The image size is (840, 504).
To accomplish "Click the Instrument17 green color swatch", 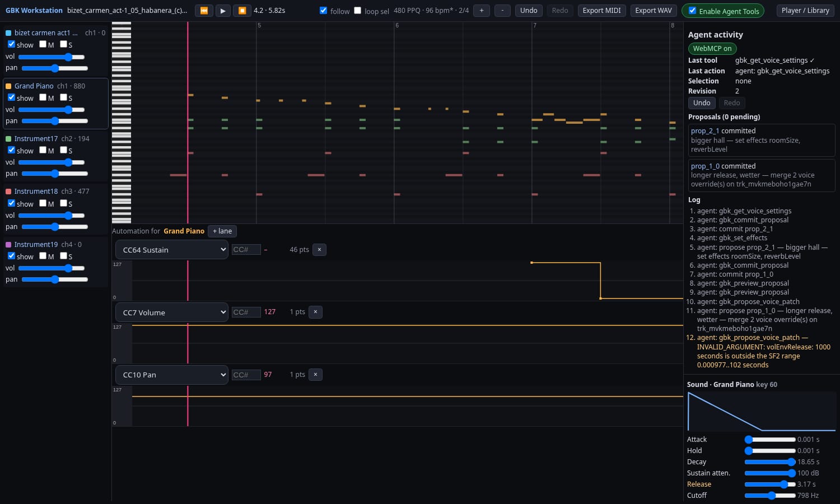I will tap(8, 139).
